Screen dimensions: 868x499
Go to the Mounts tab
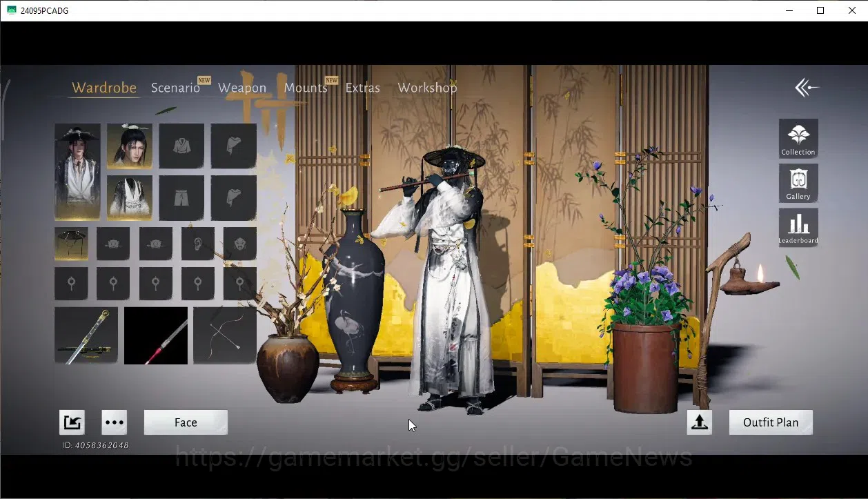point(306,88)
